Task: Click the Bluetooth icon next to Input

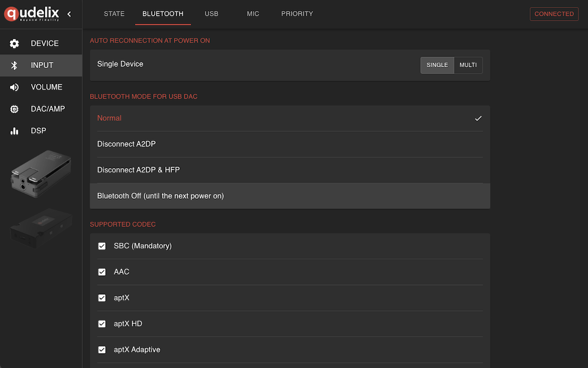Action: 14,65
